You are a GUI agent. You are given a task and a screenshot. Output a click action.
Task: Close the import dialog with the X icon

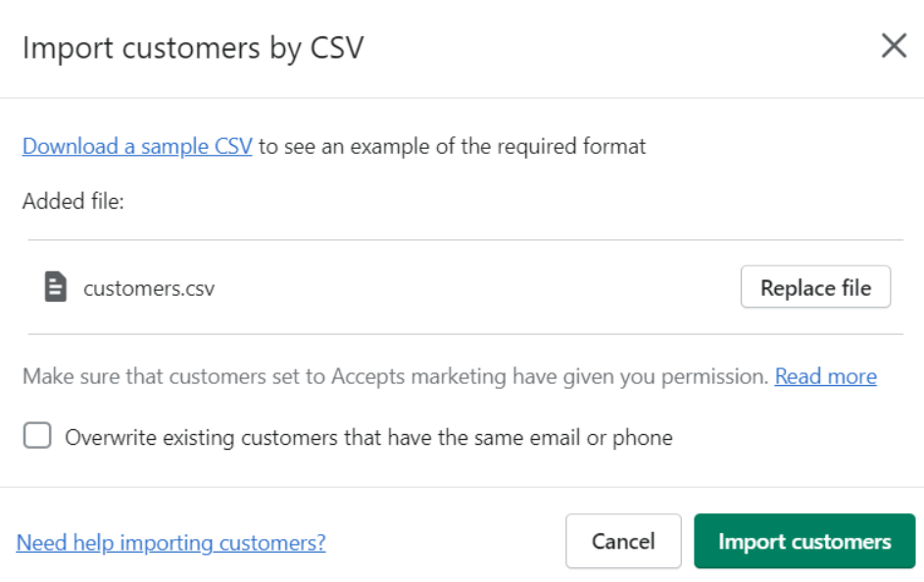(894, 46)
